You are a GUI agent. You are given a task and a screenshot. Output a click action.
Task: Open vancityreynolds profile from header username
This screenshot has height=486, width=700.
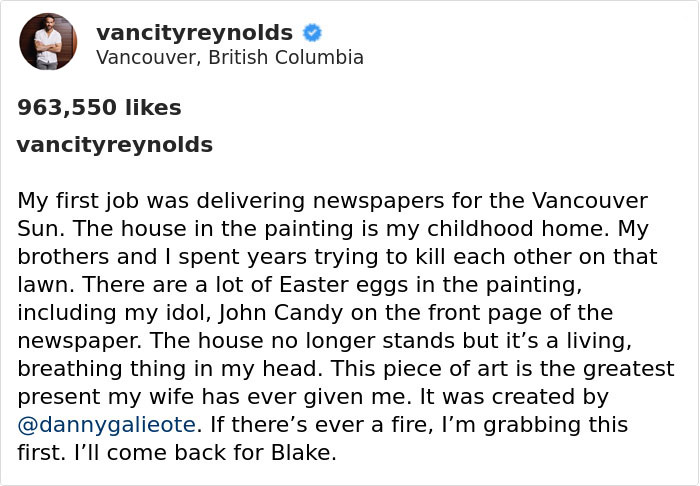click(194, 33)
